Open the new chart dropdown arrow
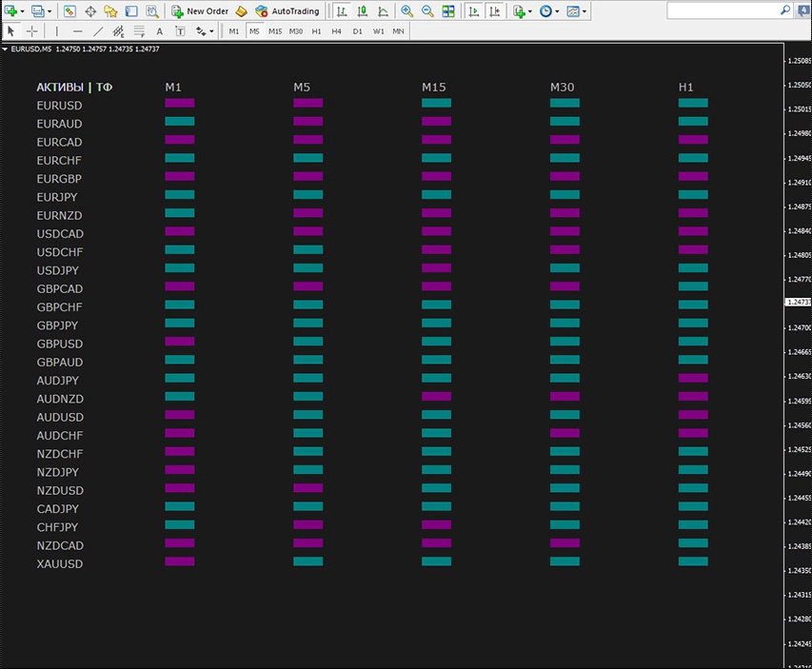This screenshot has height=669, width=812. pyautogui.click(x=23, y=11)
